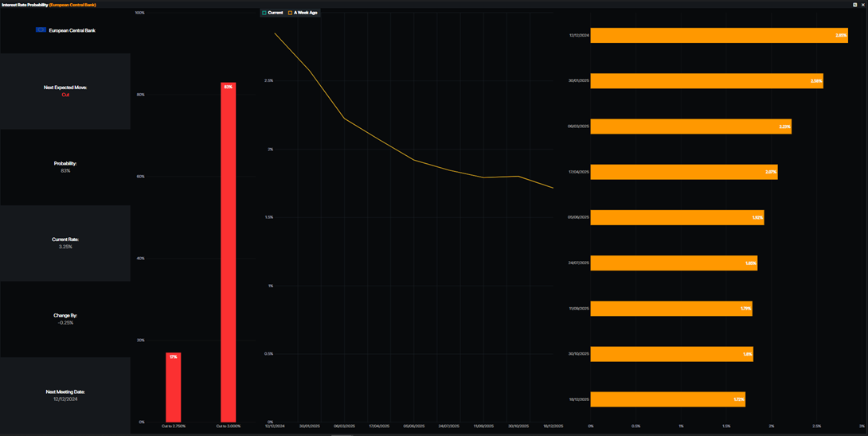This screenshot has width=868, height=436.
Task: Click the 83% Cut to 3.000% red bar
Action: [x=228, y=252]
